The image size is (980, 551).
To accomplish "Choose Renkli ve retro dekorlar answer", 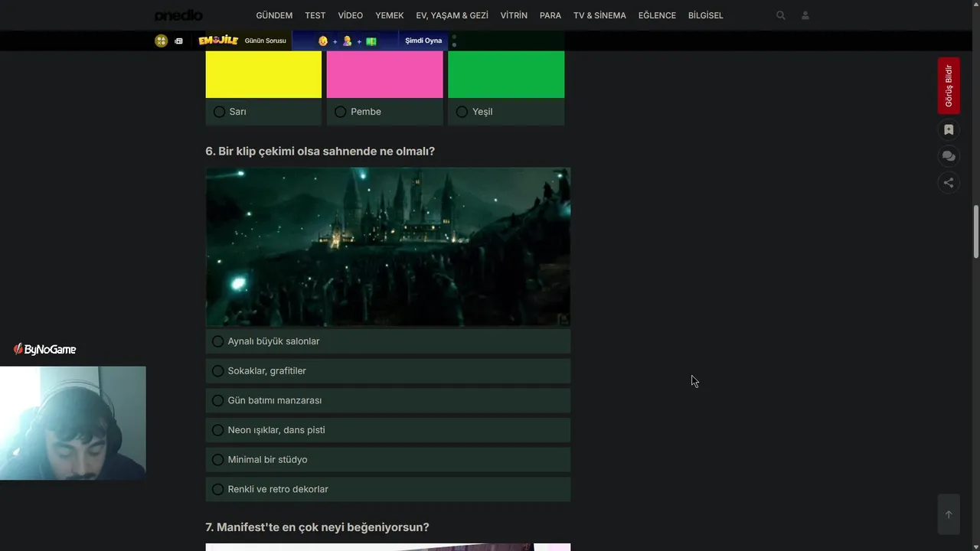I will coord(387,489).
